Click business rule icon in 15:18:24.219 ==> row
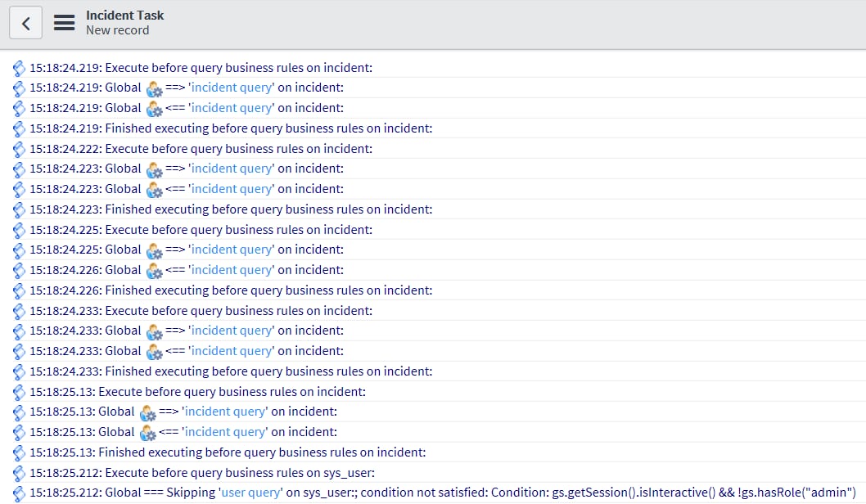This screenshot has height=504, width=866. coord(155,89)
